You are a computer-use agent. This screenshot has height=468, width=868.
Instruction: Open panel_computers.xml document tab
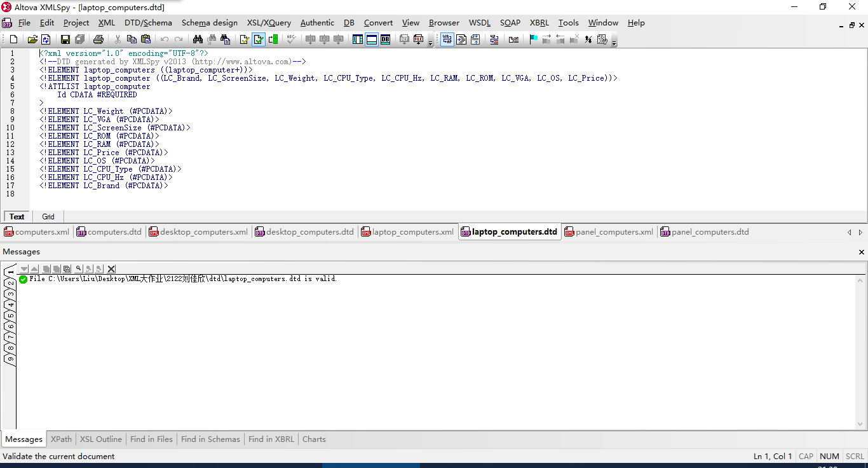point(609,232)
